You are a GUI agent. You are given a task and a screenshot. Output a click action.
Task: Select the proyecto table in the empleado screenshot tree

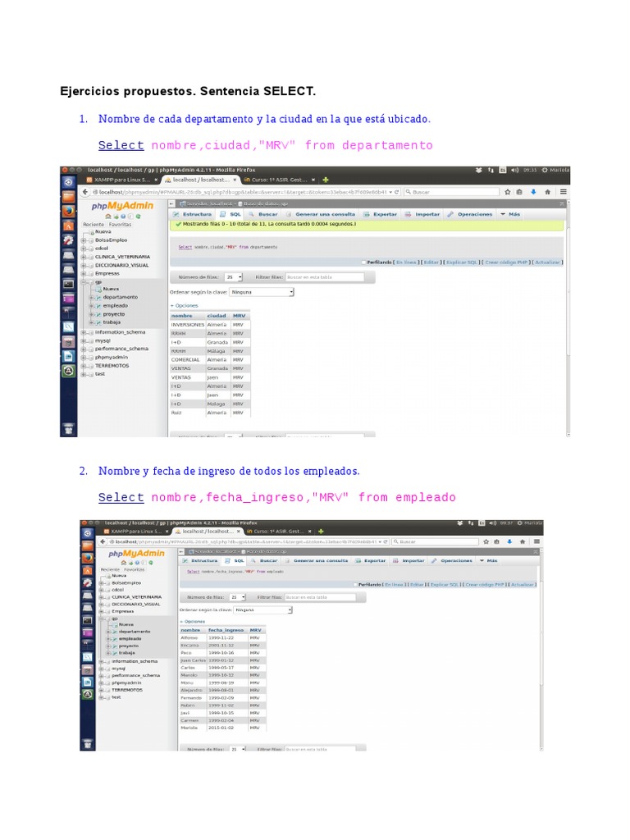pyautogui.click(x=129, y=646)
